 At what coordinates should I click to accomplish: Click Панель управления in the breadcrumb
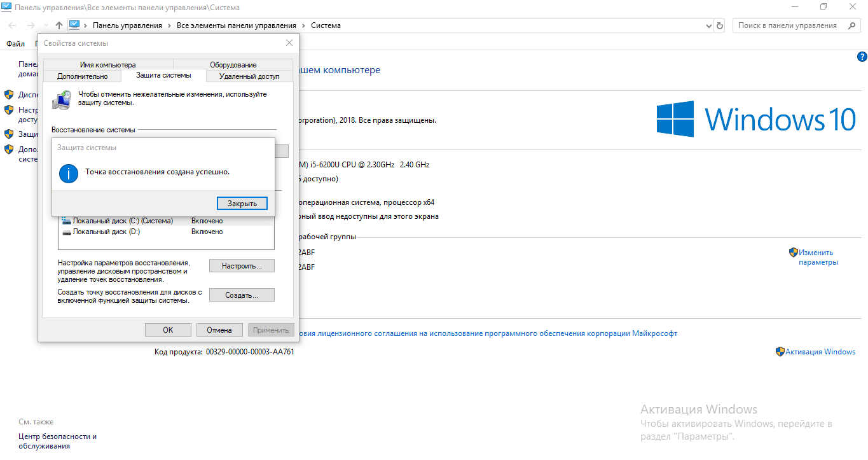tap(127, 25)
